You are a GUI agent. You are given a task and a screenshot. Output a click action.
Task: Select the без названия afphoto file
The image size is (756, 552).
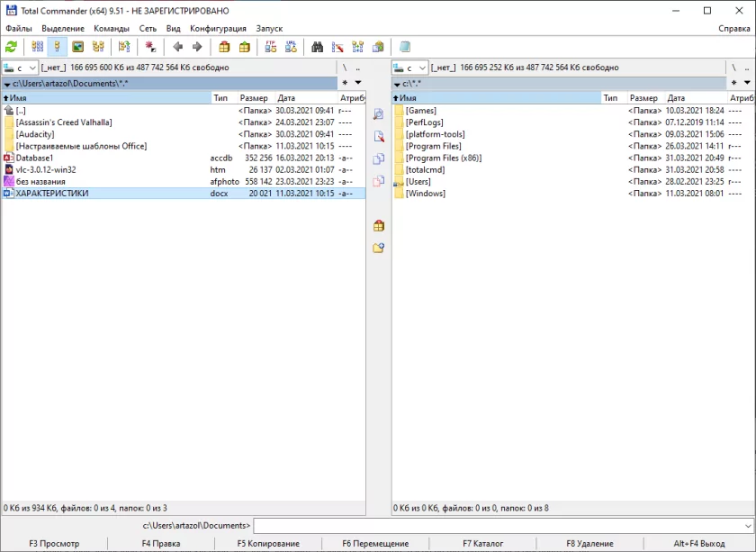184,181
